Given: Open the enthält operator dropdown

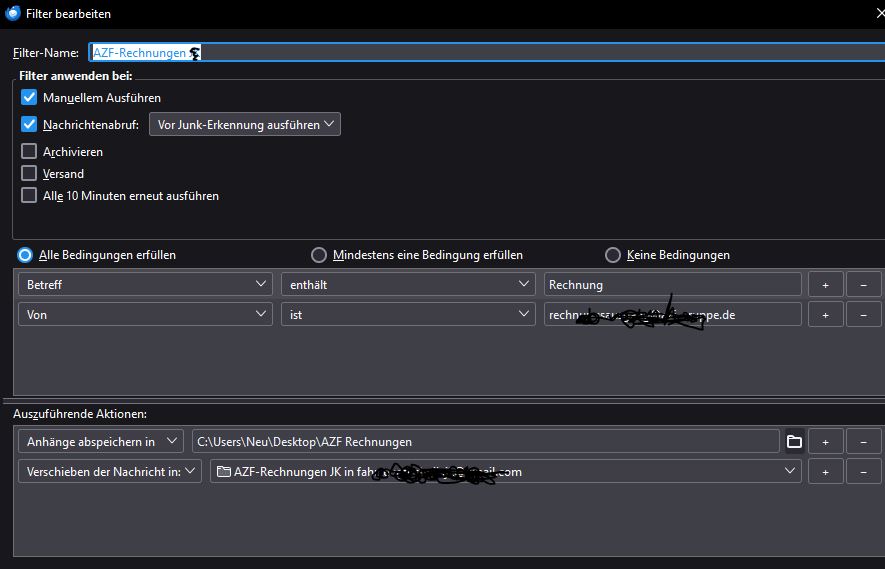Looking at the screenshot, I should pos(407,285).
